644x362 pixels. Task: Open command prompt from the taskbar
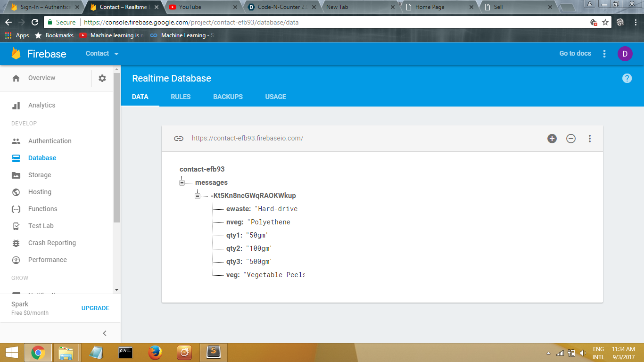point(126,352)
